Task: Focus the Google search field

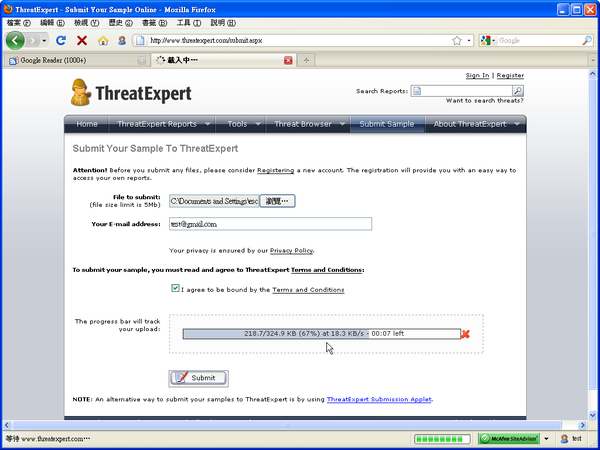Action: point(540,40)
